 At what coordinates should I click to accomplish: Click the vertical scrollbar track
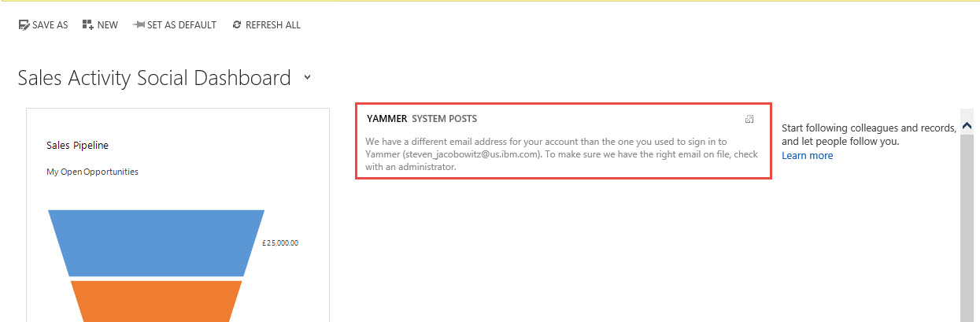pos(967,228)
